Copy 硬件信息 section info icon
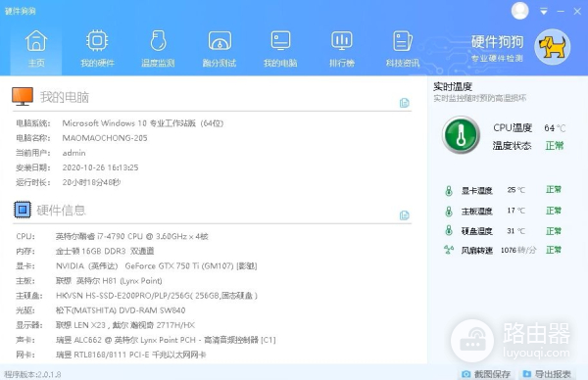Screen dimensions: 588x380 [404, 215]
